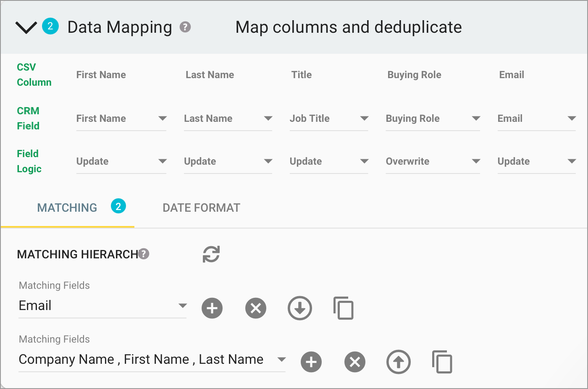Screen dimensions: 588x389
Task: Open the First Name CRM field dropdown
Action: point(121,119)
